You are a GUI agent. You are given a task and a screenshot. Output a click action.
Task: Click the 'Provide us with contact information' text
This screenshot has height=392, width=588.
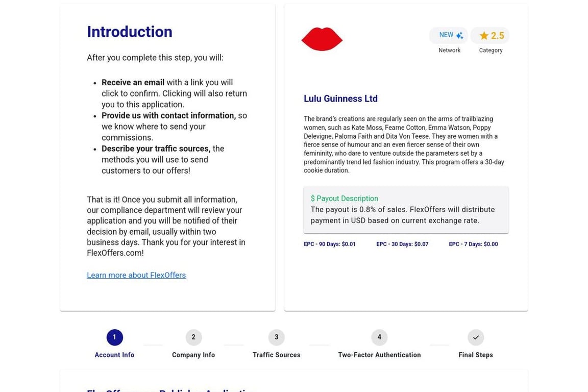pos(169,115)
